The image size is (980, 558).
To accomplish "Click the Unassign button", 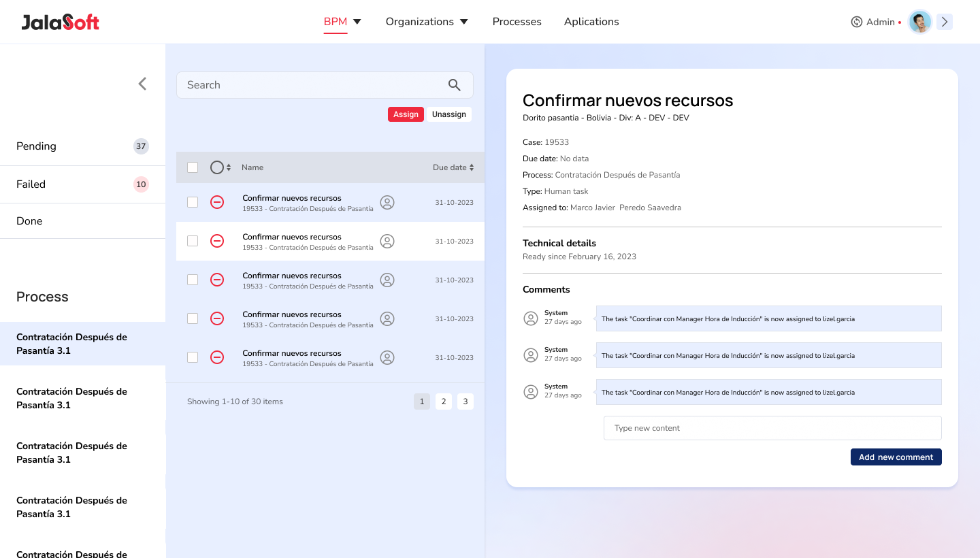I will click(449, 114).
